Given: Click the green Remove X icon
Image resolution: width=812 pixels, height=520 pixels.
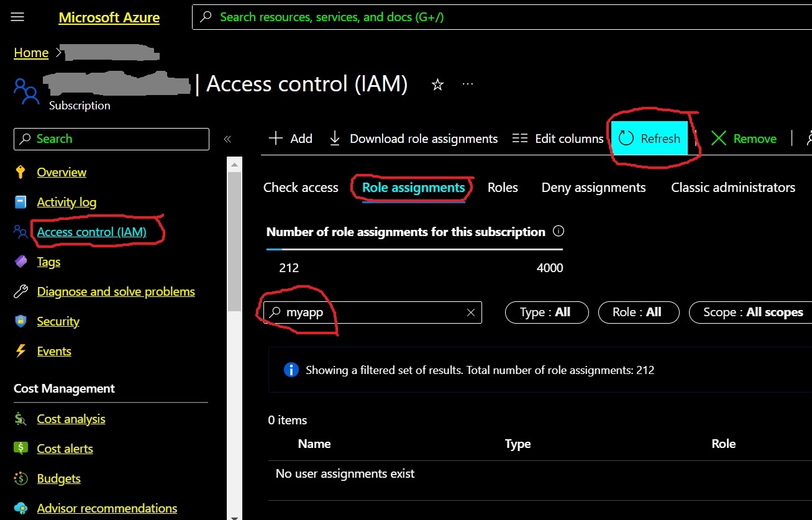Looking at the screenshot, I should 718,139.
